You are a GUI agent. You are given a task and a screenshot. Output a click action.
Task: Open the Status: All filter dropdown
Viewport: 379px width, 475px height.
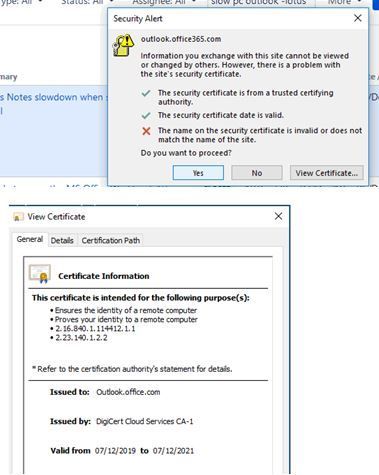(x=88, y=2)
